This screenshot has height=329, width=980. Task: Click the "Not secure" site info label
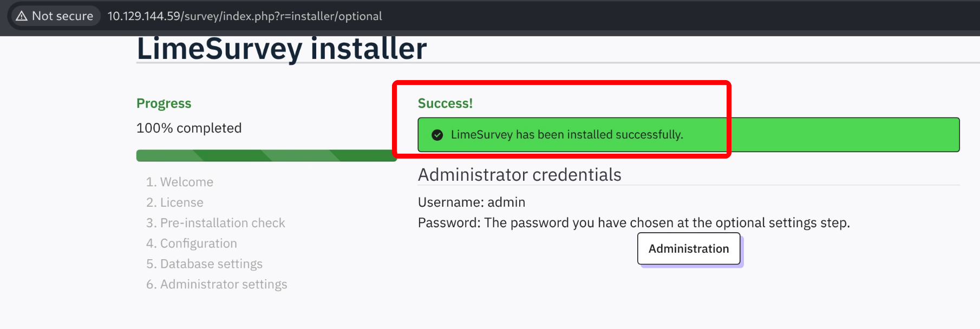tap(62, 16)
